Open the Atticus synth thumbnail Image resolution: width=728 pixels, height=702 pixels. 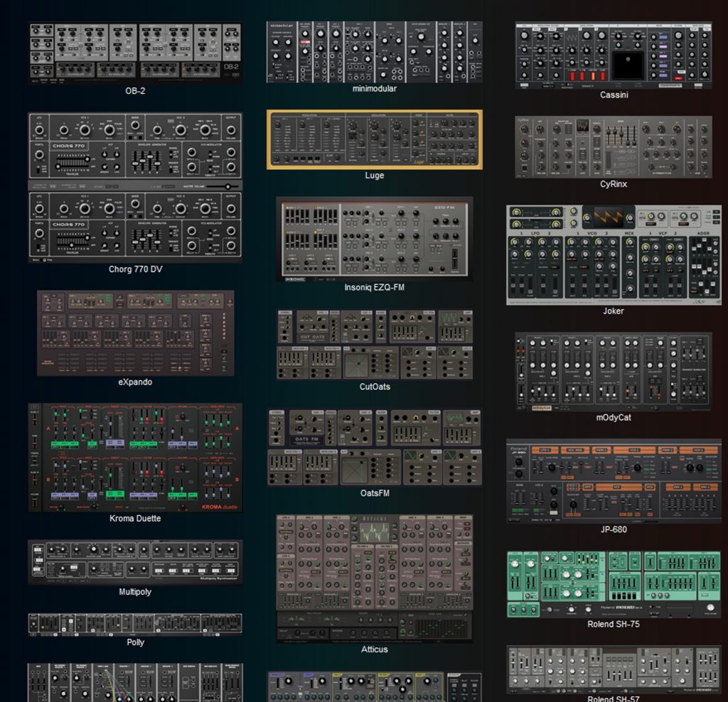pos(374,578)
